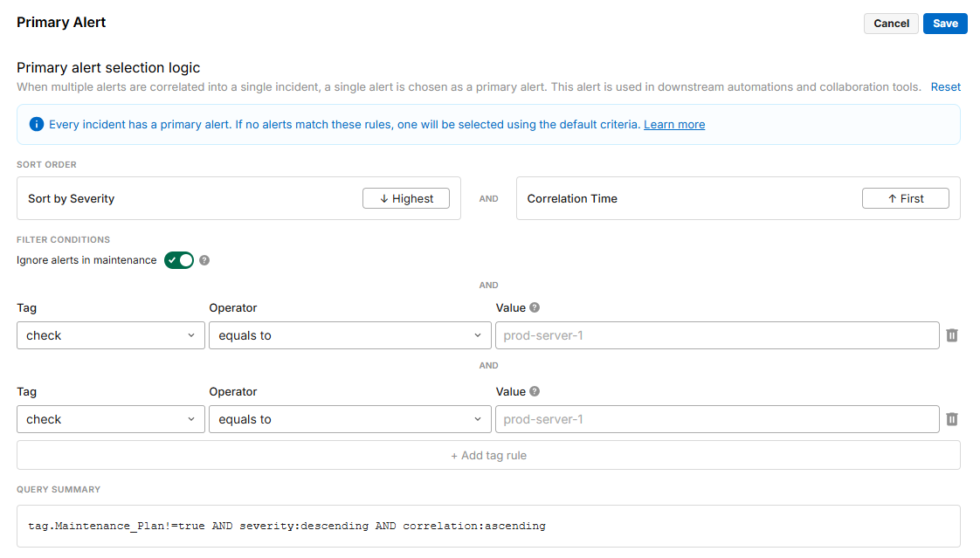This screenshot has height=558, width=980.
Task: Open the second Operator dropdown equals to
Action: click(x=350, y=419)
